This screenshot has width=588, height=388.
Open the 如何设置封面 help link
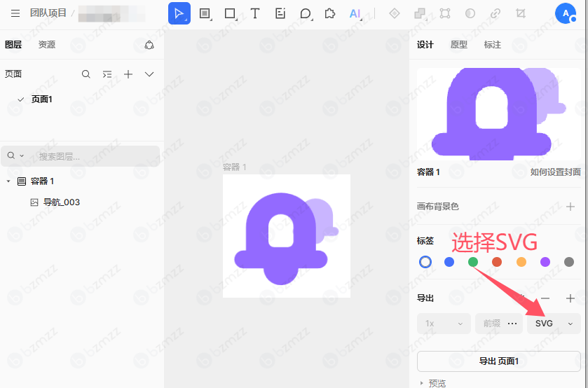click(555, 172)
